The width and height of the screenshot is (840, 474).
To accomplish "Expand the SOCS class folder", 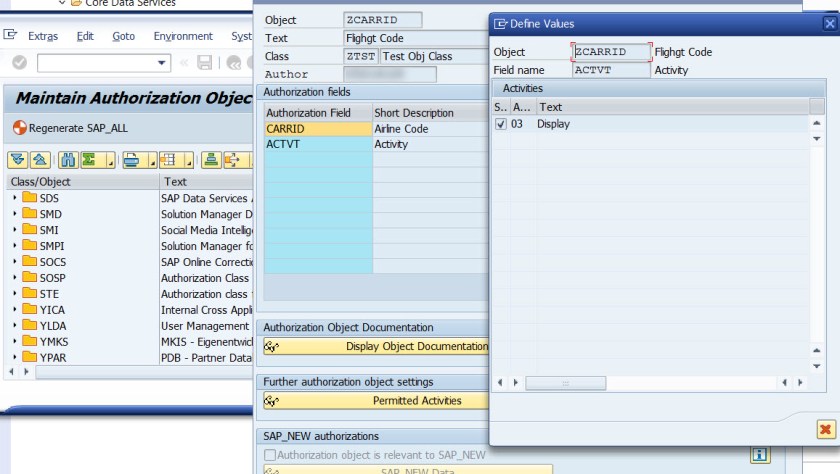I will 14,261.
